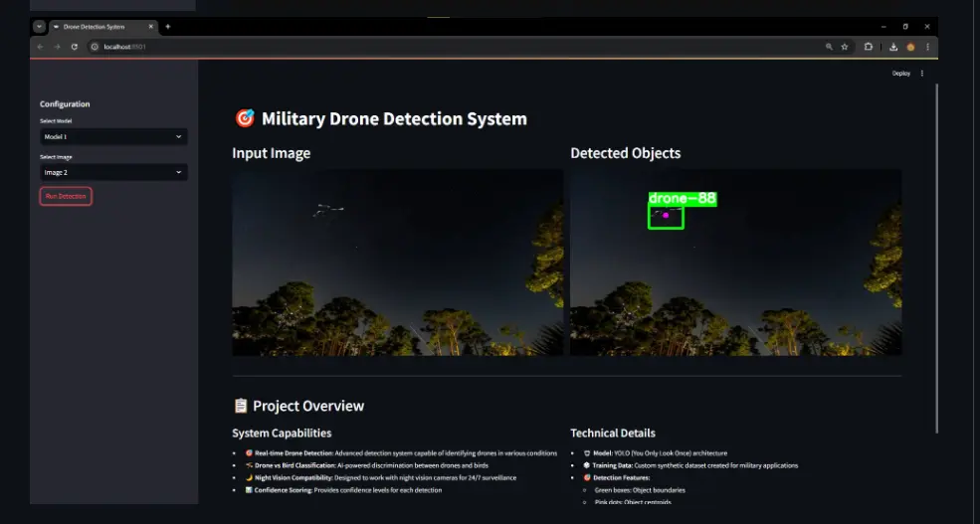This screenshot has height=524, width=980.
Task: Open the Streamlit three-dot app menu
Action: pyautogui.click(x=922, y=73)
